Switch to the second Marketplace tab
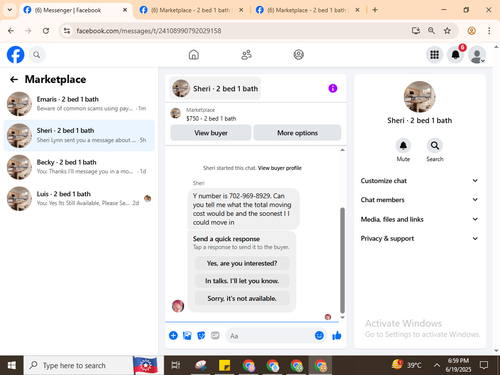 [191, 10]
